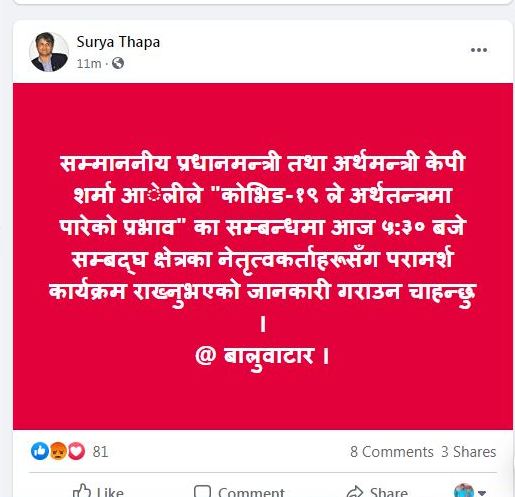Viewport: 515px width, 497px height.
Task: Open the post via the 11m timestamp
Action: [x=89, y=63]
